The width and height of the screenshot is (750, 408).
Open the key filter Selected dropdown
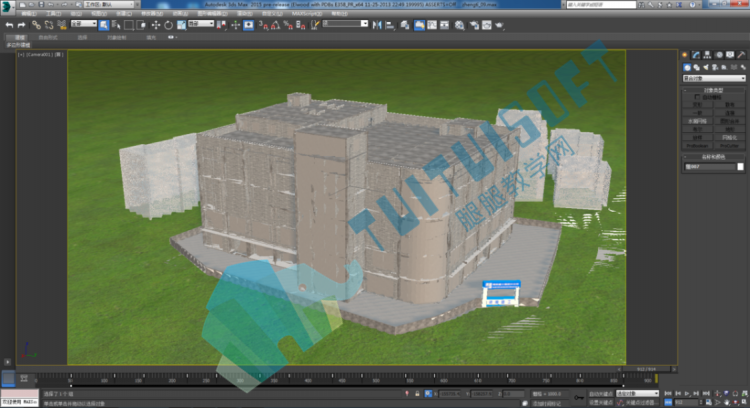pyautogui.click(x=638, y=394)
